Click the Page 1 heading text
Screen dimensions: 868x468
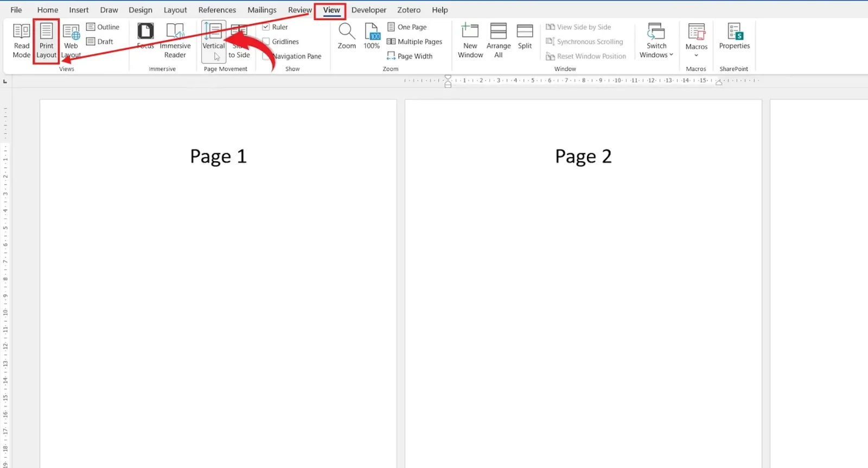point(218,156)
